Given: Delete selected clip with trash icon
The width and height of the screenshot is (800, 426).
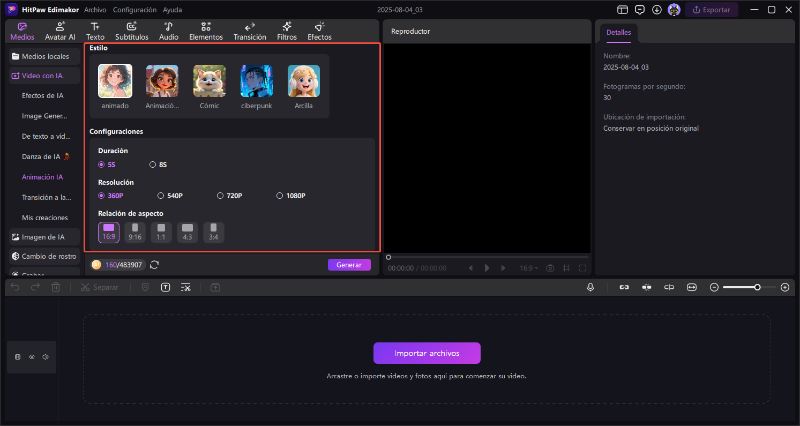Looking at the screenshot, I should (x=56, y=287).
